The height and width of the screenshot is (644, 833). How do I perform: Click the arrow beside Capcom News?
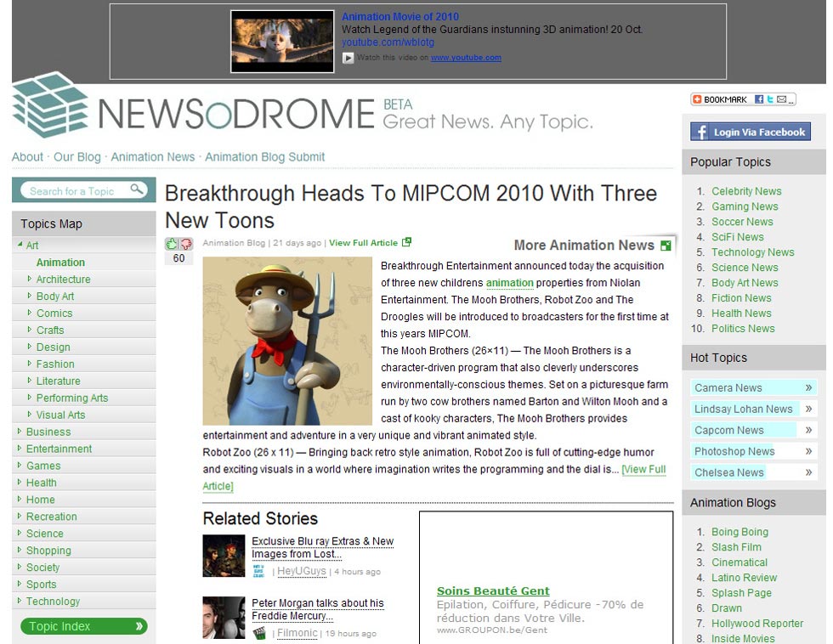(x=808, y=430)
